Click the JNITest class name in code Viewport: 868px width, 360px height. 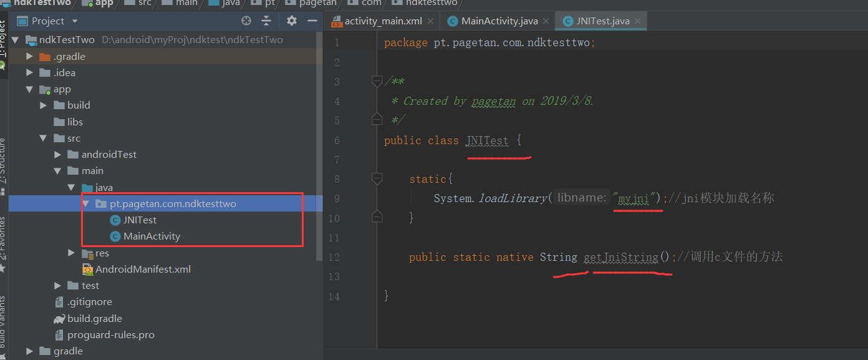coord(487,140)
